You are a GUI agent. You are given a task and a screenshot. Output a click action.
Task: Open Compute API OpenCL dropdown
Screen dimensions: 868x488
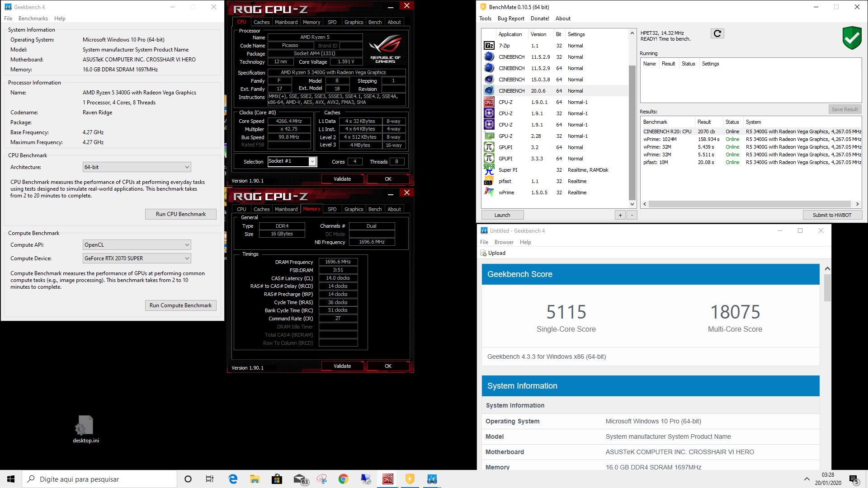pyautogui.click(x=137, y=245)
